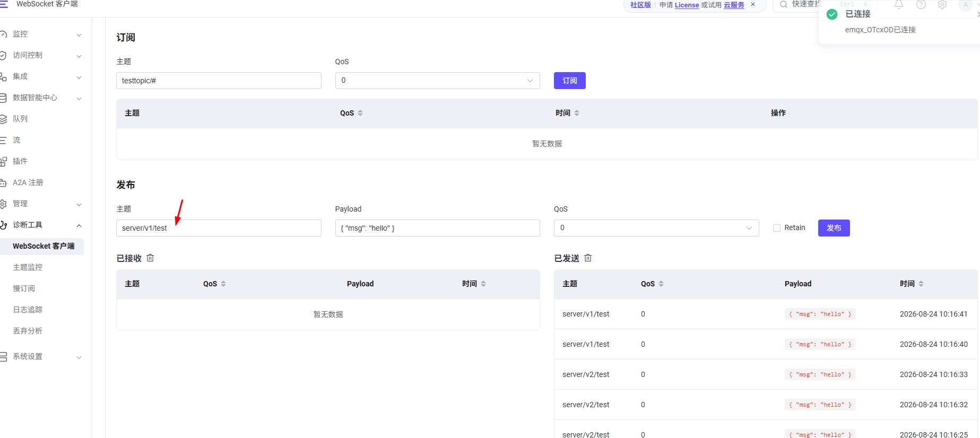This screenshot has height=438, width=980.
Task: Dismiss the community edition license banner
Action: pos(753,4)
